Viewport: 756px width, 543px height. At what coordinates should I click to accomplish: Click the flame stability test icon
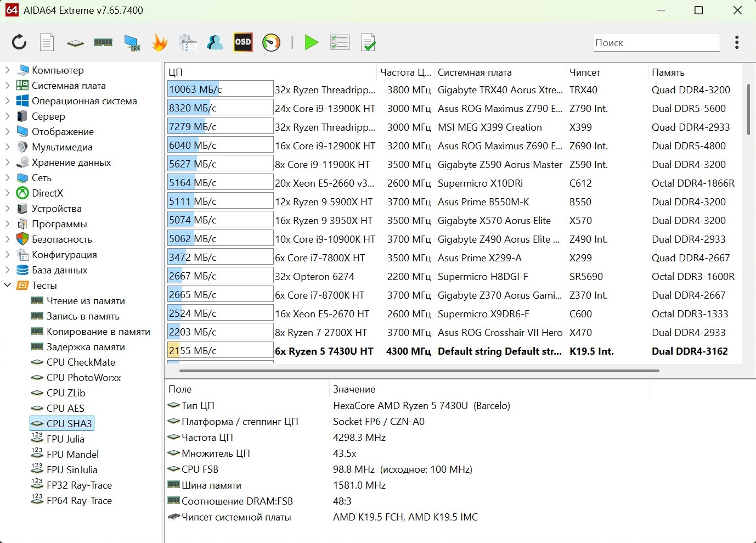point(160,42)
